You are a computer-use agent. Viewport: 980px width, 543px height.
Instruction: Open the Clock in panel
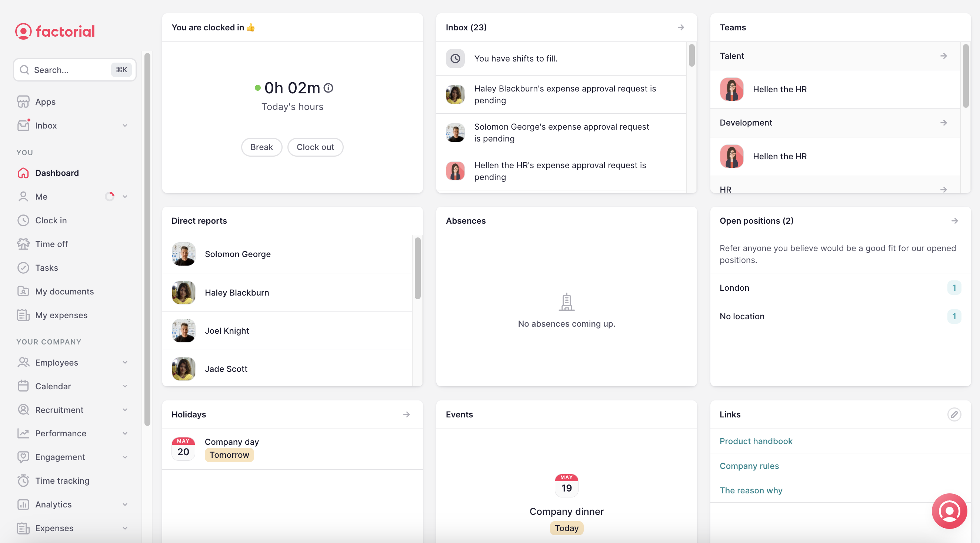(50, 220)
